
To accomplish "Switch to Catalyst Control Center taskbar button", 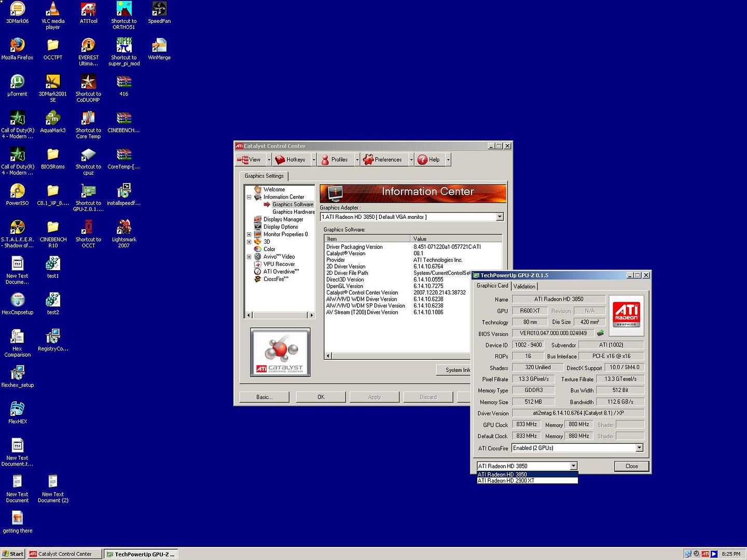I will pos(64,554).
